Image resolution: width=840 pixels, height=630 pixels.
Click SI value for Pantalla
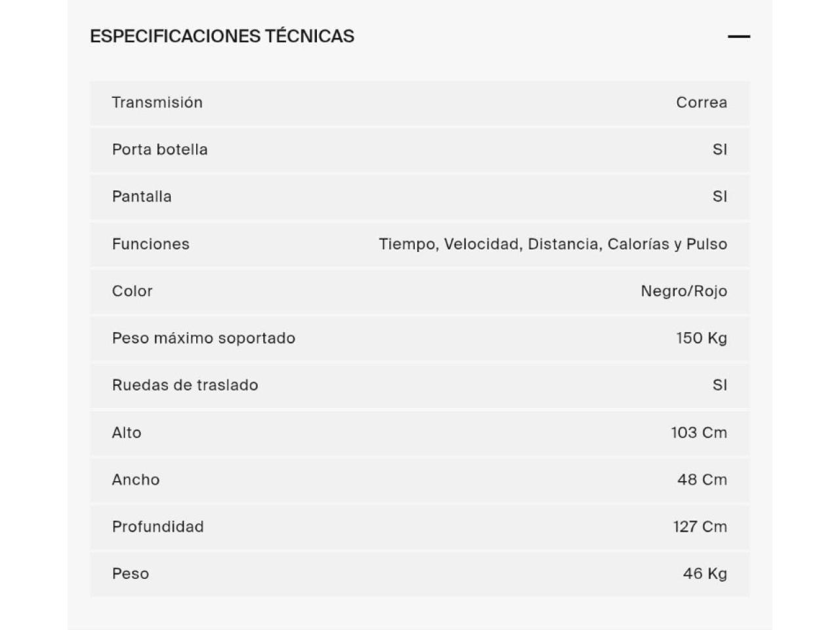[720, 197]
